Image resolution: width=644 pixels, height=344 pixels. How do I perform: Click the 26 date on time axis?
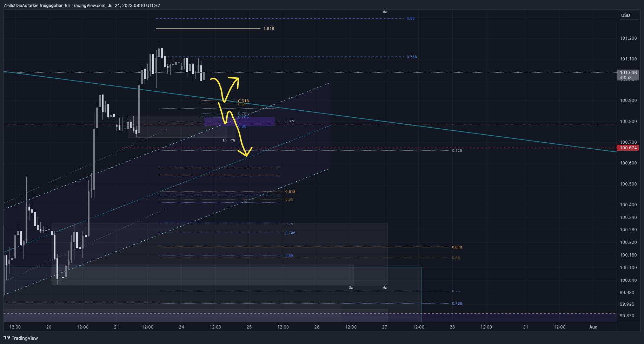point(317,327)
